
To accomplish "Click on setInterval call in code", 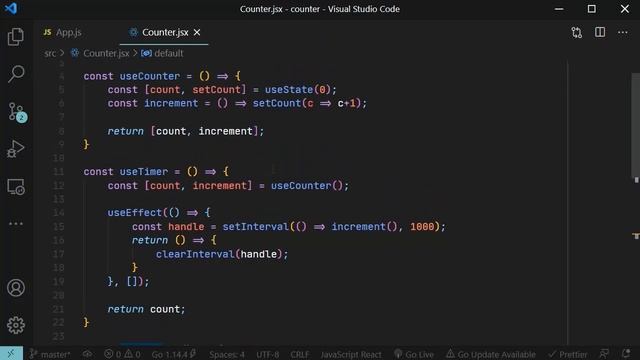I will pyautogui.click(x=256, y=227).
